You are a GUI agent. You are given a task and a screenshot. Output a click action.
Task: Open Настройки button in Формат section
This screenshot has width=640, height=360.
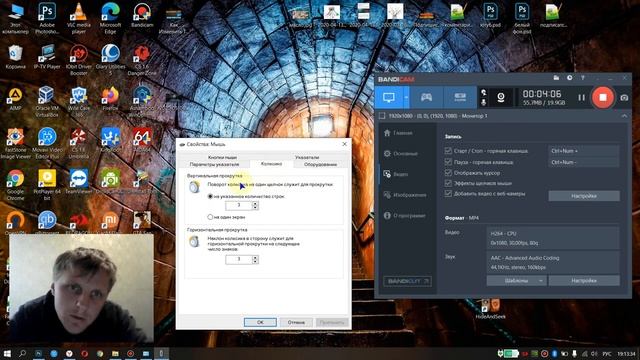click(584, 281)
